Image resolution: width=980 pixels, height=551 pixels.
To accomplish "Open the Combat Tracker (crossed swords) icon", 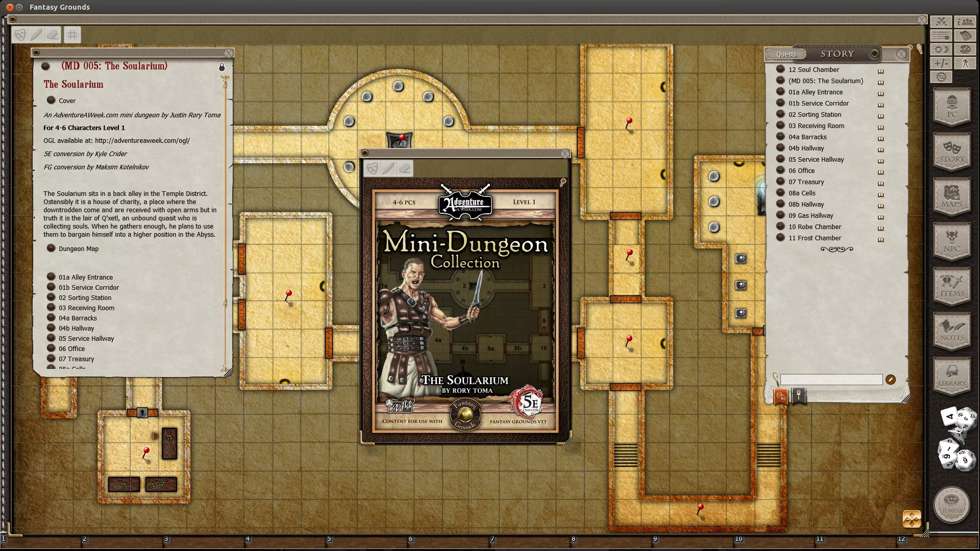I will pos(941,22).
